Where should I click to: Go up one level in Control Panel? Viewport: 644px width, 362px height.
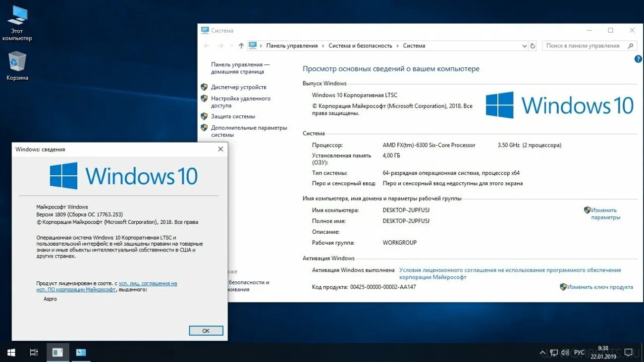(x=241, y=46)
